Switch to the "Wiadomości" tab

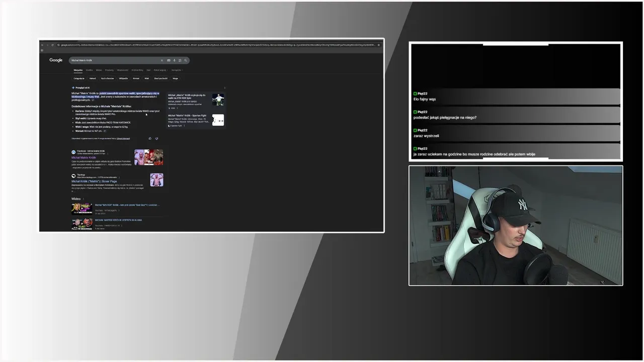tap(123, 70)
